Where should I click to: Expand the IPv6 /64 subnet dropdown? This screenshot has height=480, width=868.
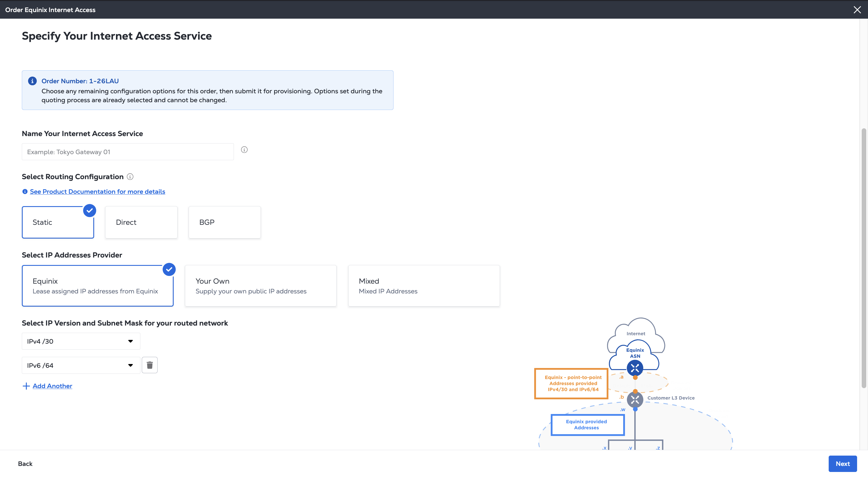click(81, 365)
